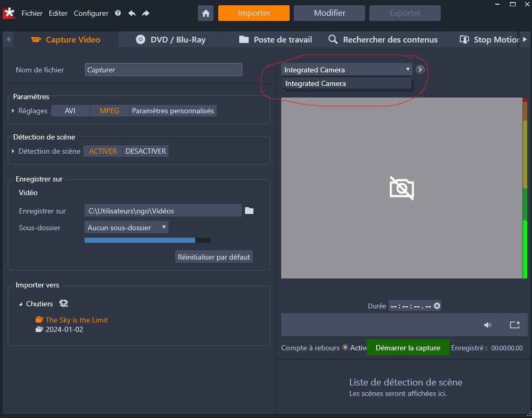This screenshot has width=532, height=418.
Task: Choose Paramètres personnalisés option
Action: pos(173,111)
